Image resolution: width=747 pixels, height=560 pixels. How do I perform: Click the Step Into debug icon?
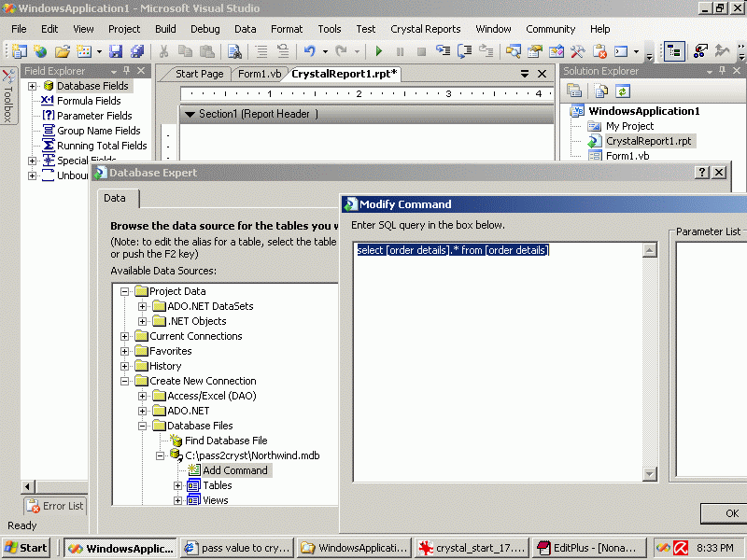(443, 51)
